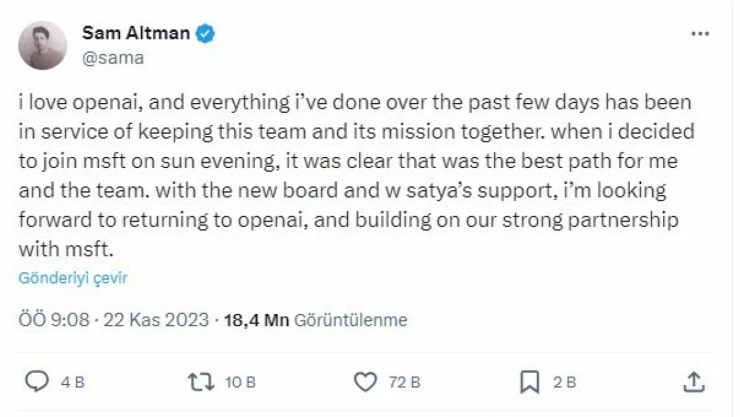Click the Gönderiyi çevir translate link
Screen dimensions: 740x417
pyautogui.click(x=73, y=278)
